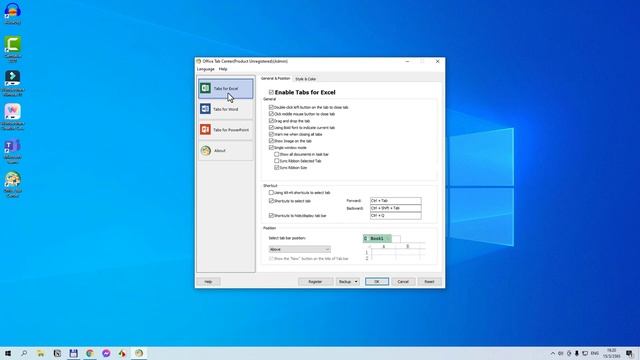
Task: Click the Register button
Action: click(x=315, y=282)
